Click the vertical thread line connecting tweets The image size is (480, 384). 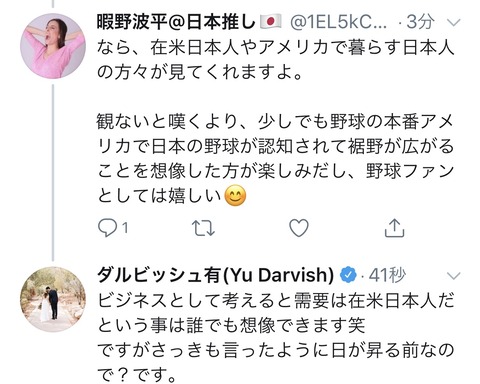(x=53, y=172)
